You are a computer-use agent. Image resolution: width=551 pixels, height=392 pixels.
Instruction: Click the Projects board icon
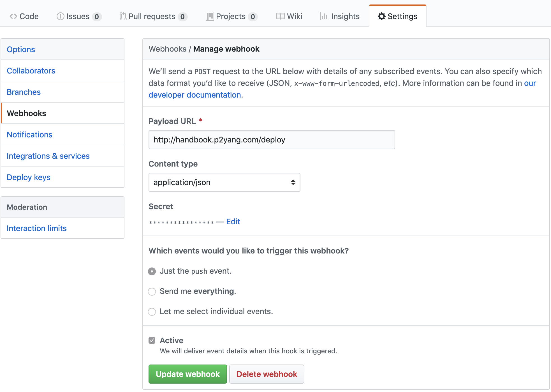(x=210, y=16)
